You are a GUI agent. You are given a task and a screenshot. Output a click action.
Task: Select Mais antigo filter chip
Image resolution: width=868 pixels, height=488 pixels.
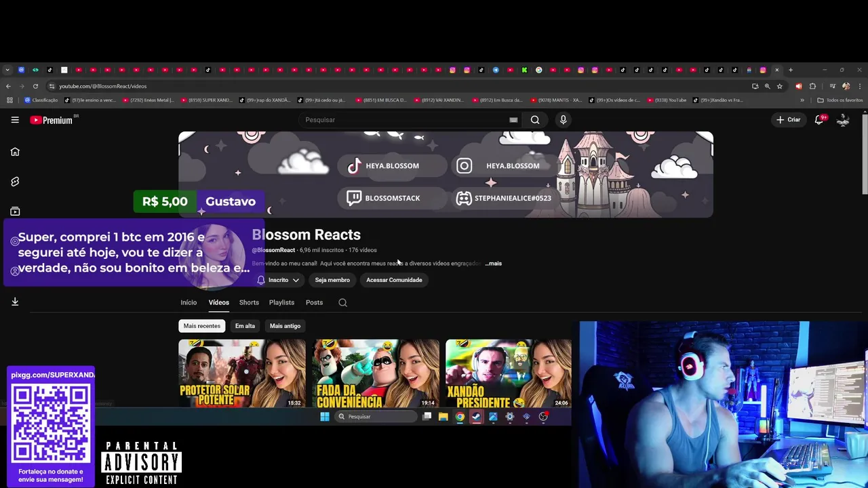tap(285, 326)
